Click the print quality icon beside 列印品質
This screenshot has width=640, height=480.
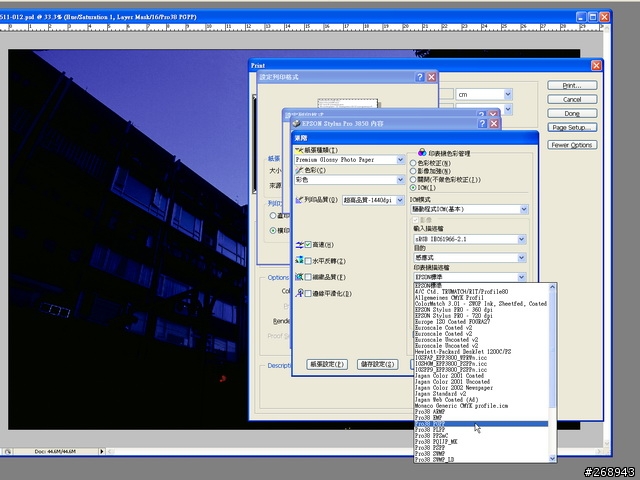pos(299,200)
